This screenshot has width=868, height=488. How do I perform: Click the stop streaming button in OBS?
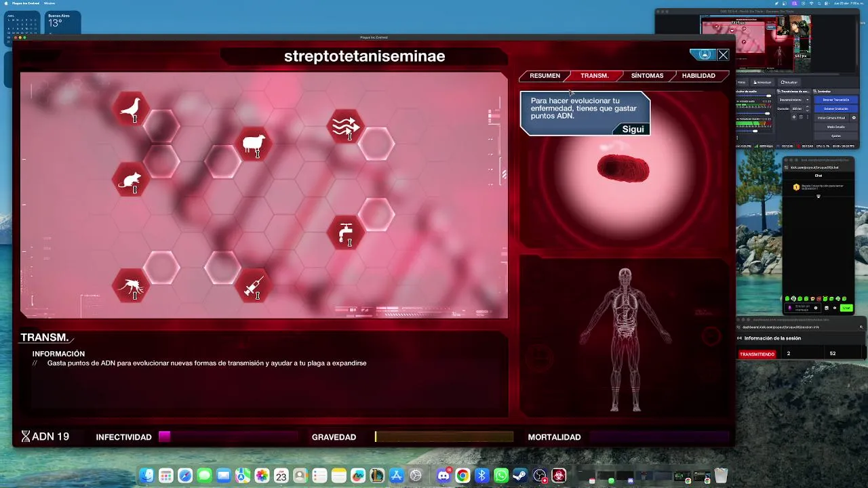[836, 100]
